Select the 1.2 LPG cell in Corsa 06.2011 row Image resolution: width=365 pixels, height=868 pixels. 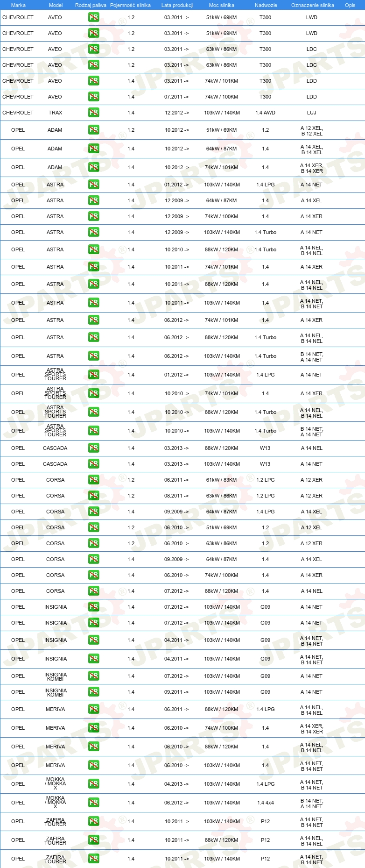[x=265, y=480]
